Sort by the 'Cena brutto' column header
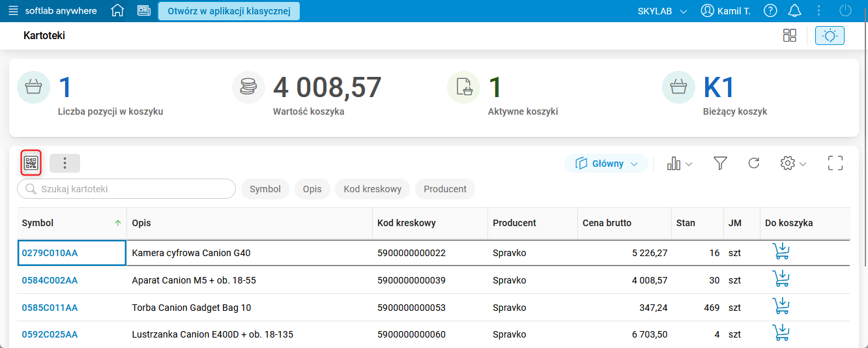The height and width of the screenshot is (348, 868). pyautogui.click(x=624, y=223)
